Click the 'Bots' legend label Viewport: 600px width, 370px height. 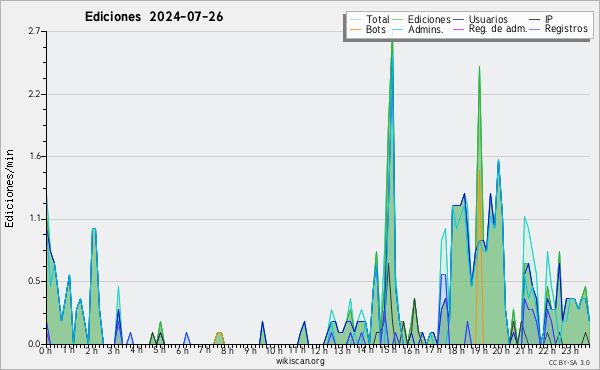(376, 29)
